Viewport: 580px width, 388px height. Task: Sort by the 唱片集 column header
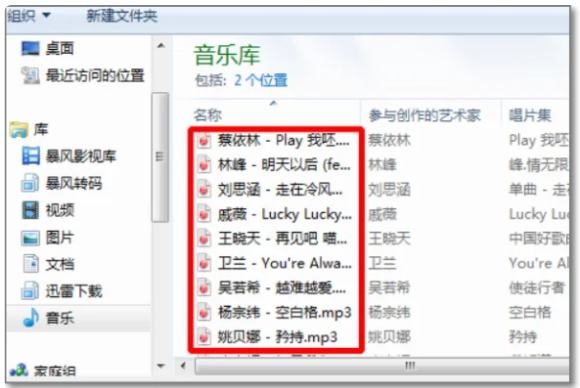coord(530,115)
